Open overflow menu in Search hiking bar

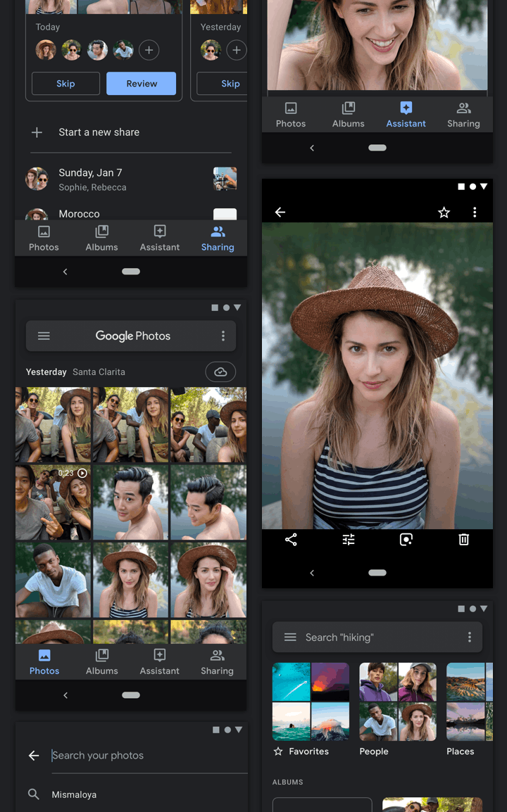[469, 637]
